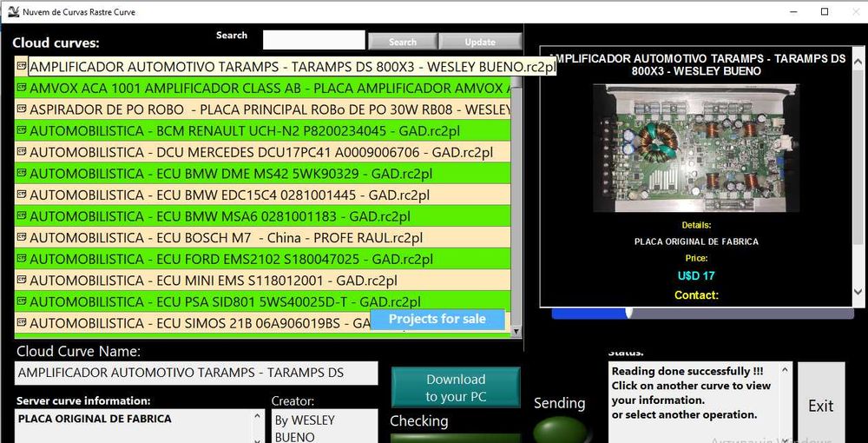Image resolution: width=868 pixels, height=443 pixels.
Task: Click details panel scrollbar up arrow
Action: pyautogui.click(x=858, y=60)
